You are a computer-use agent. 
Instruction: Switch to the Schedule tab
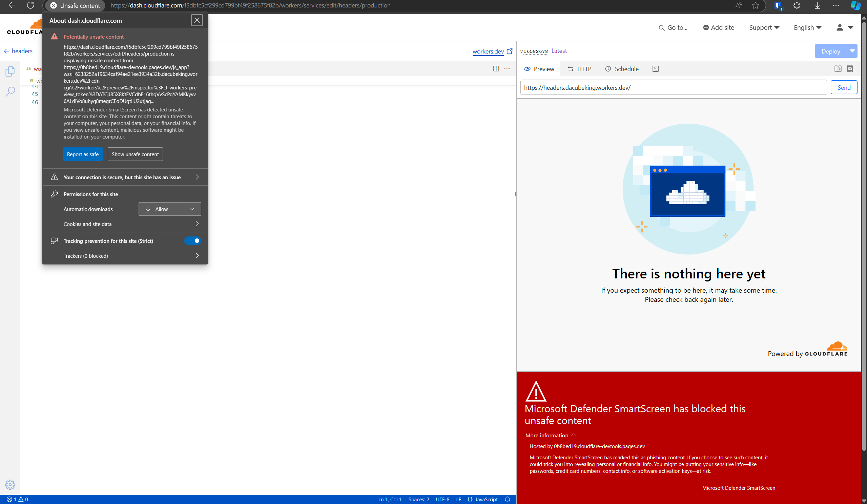click(x=622, y=69)
